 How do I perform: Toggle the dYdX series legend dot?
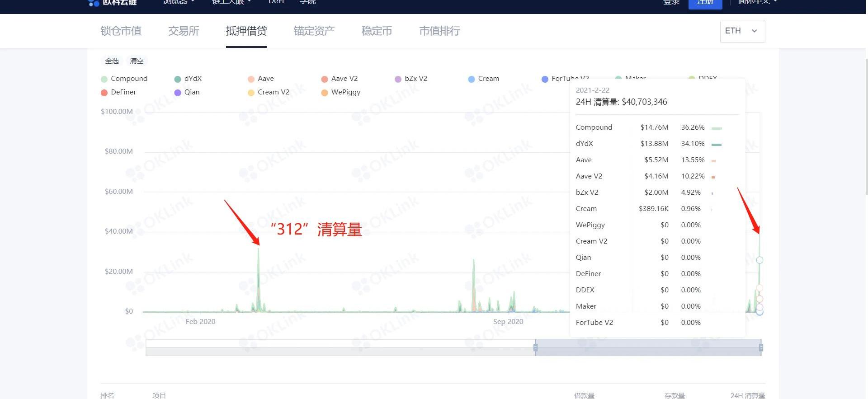[x=178, y=79]
